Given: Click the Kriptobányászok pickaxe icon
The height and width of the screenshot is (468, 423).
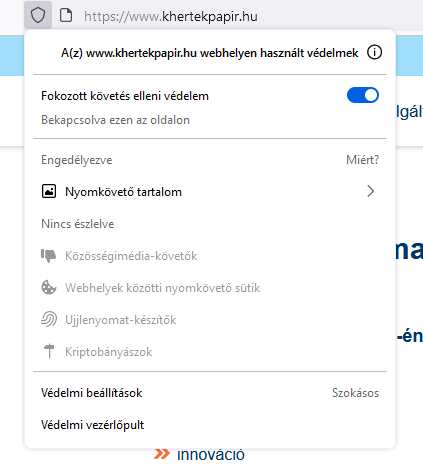Looking at the screenshot, I should [49, 351].
